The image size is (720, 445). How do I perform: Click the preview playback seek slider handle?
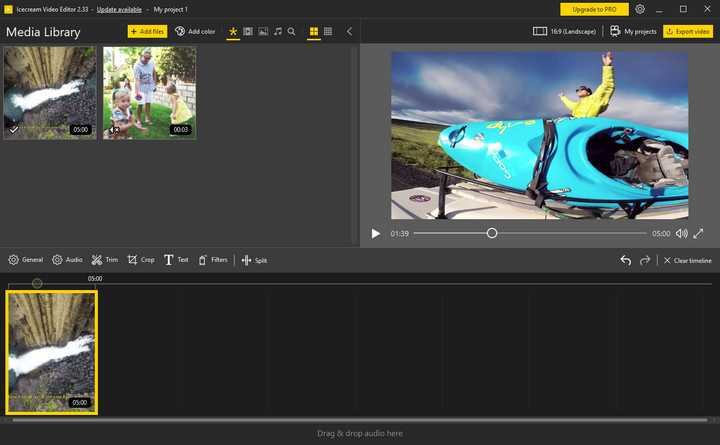[x=492, y=233]
